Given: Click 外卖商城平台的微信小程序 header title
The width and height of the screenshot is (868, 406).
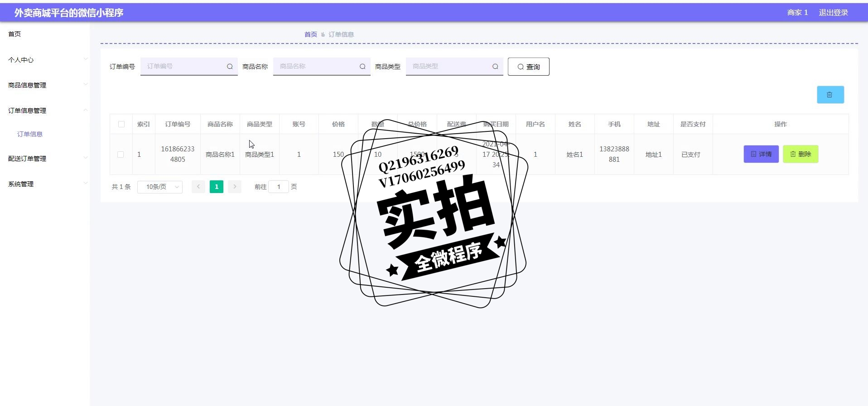Looking at the screenshot, I should tap(69, 13).
